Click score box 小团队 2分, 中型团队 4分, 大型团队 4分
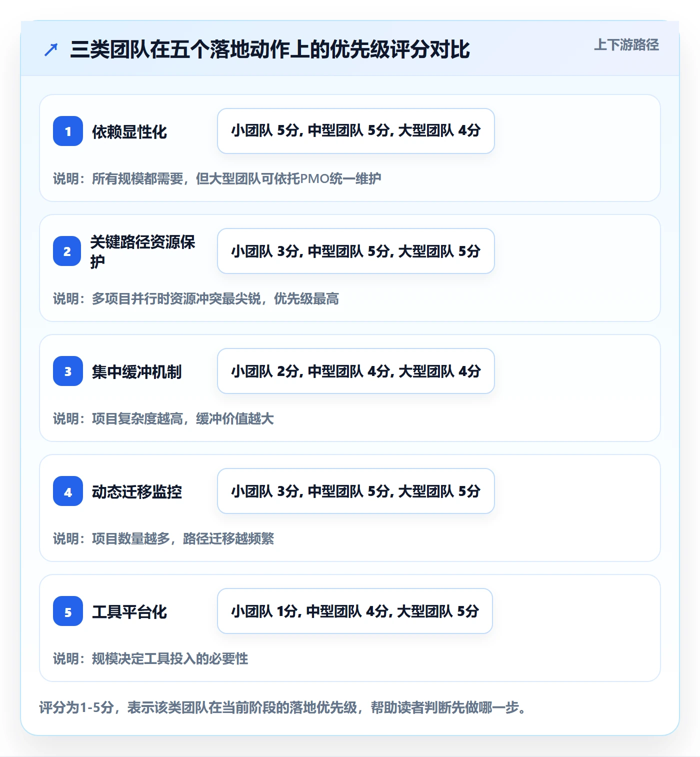Viewport: 700px width, 757px height. tap(356, 371)
